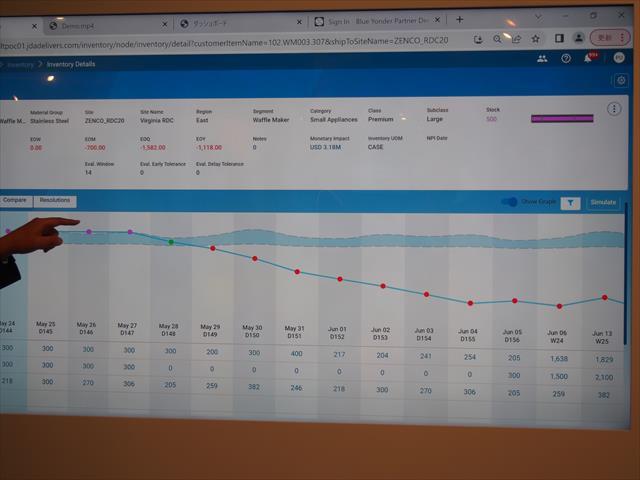Click the share page icon

(x=516, y=39)
